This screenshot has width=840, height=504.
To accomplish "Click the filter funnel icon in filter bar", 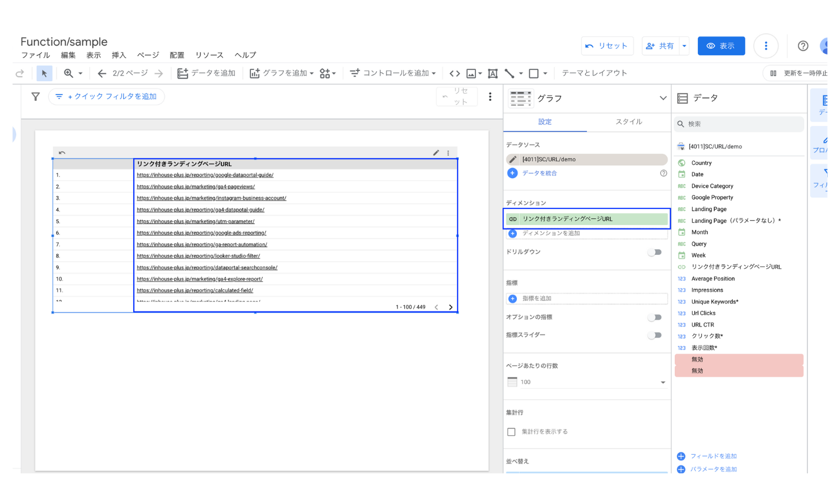I will pyautogui.click(x=36, y=97).
